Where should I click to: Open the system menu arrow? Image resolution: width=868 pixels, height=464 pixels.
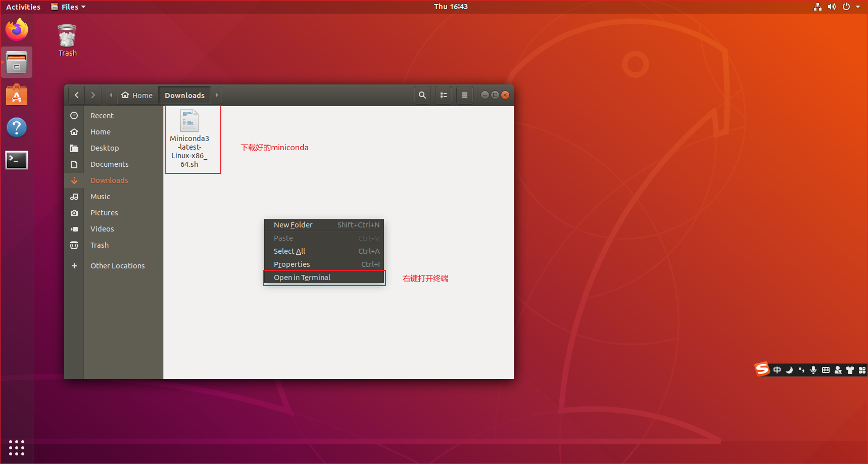point(858,7)
